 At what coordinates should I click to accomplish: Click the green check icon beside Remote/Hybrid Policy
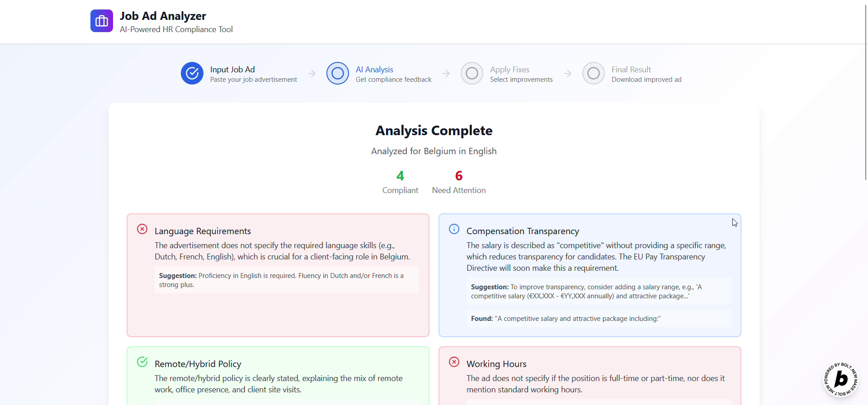(x=142, y=362)
